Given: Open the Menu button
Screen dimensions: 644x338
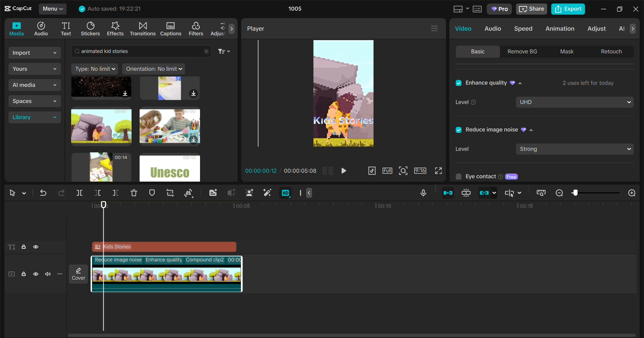Looking at the screenshot, I should click(x=53, y=9).
